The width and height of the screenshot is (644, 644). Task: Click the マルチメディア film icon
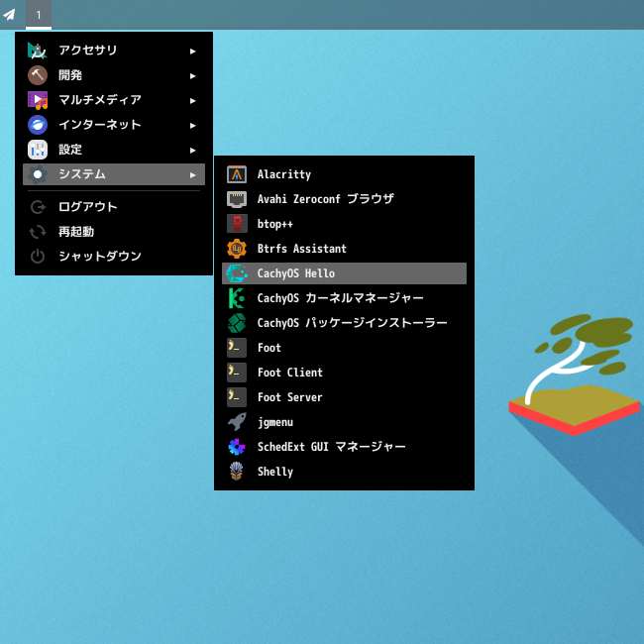point(38,100)
